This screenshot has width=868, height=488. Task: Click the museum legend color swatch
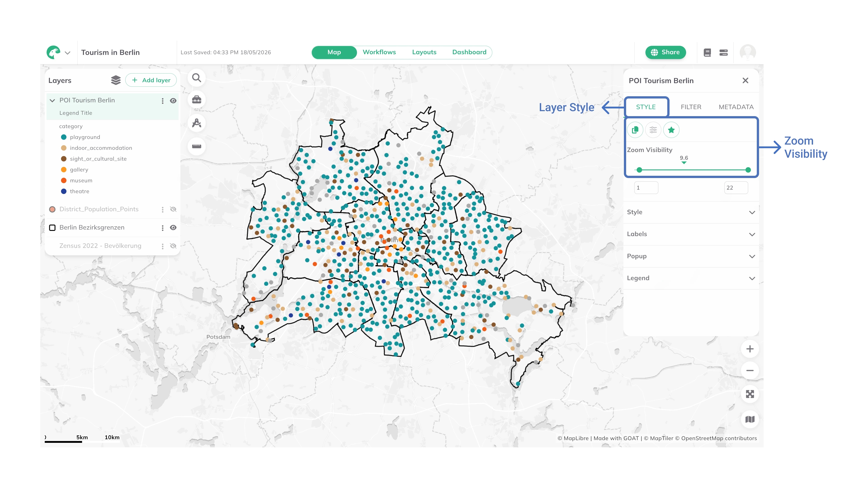pos(64,181)
